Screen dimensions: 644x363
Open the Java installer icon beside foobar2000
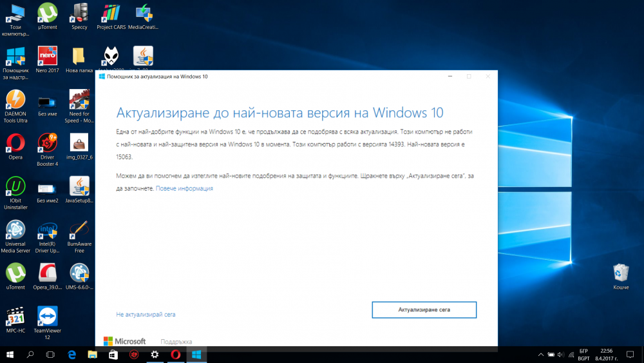click(x=143, y=57)
